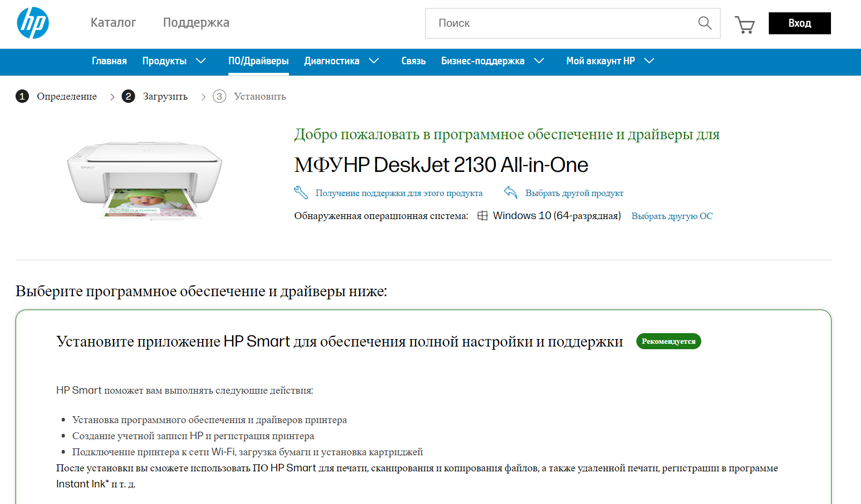
Task: Click bullet Установка программного обеспечения и драйверов принтера
Action: pos(210,420)
